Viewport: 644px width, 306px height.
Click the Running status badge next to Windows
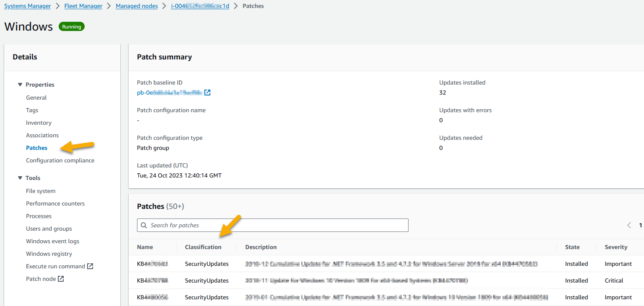[71, 26]
